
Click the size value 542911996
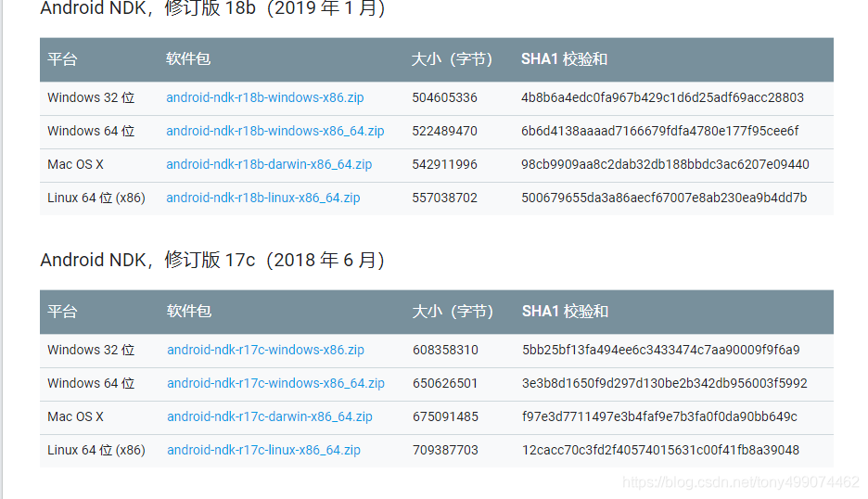click(444, 164)
